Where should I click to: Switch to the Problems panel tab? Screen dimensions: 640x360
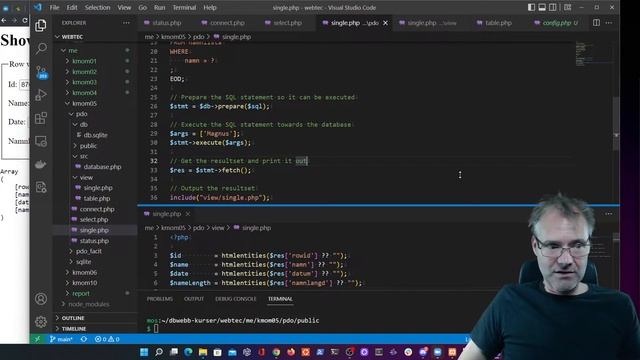160,299
